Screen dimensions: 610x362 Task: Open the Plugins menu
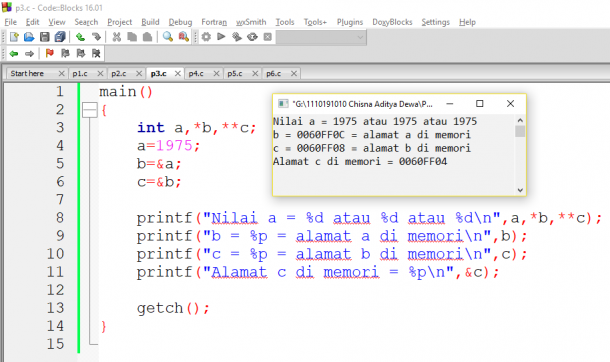click(350, 22)
